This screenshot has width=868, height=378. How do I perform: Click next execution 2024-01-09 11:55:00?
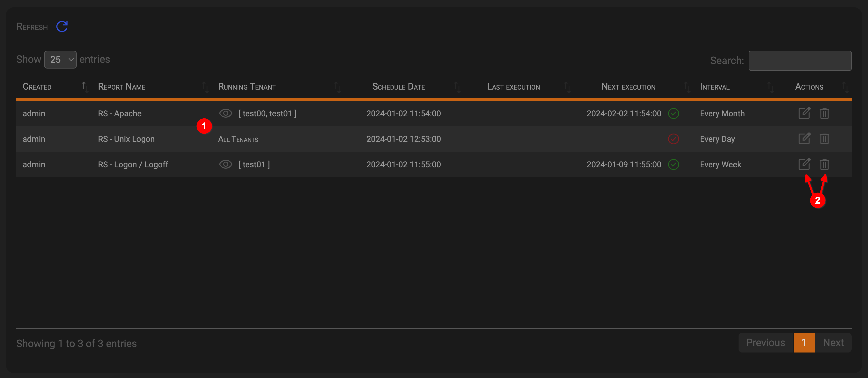624,164
